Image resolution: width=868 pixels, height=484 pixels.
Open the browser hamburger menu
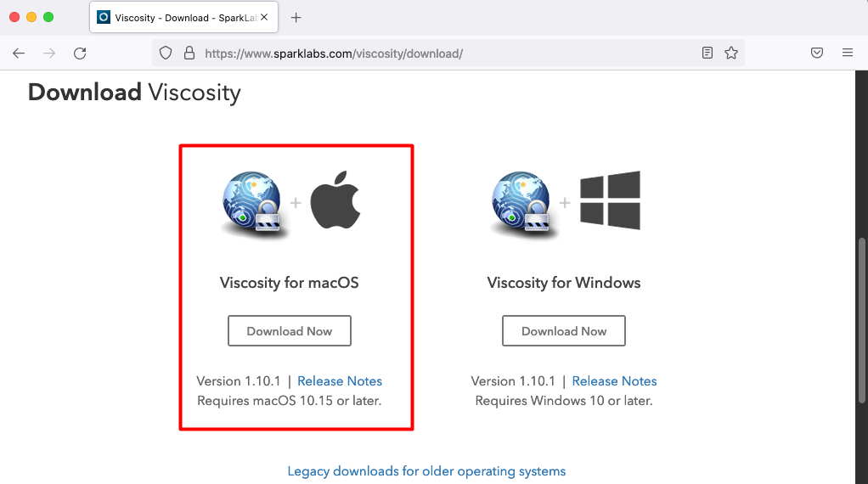click(x=848, y=53)
